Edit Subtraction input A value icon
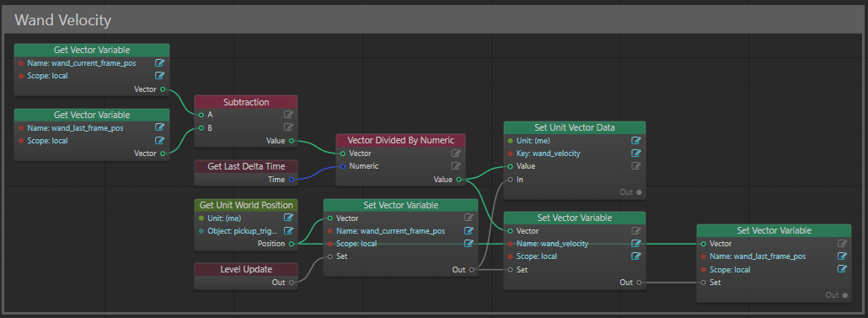 tap(288, 115)
